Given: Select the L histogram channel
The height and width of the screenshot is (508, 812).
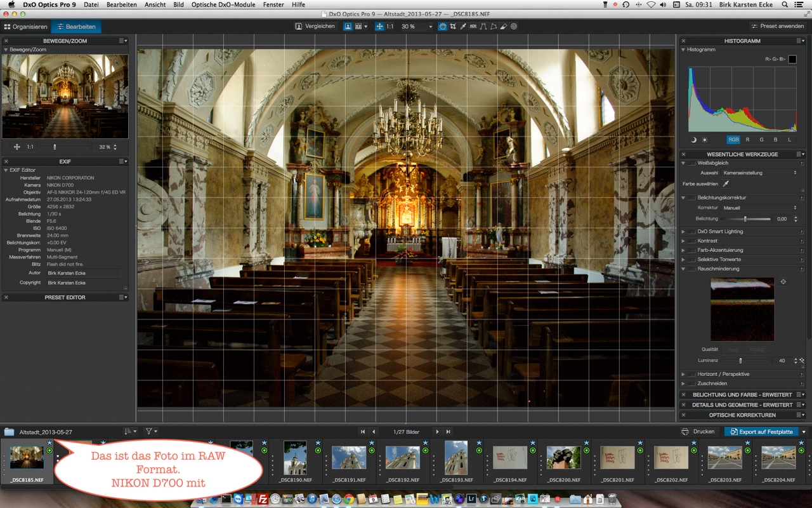Looking at the screenshot, I should pyautogui.click(x=790, y=140).
